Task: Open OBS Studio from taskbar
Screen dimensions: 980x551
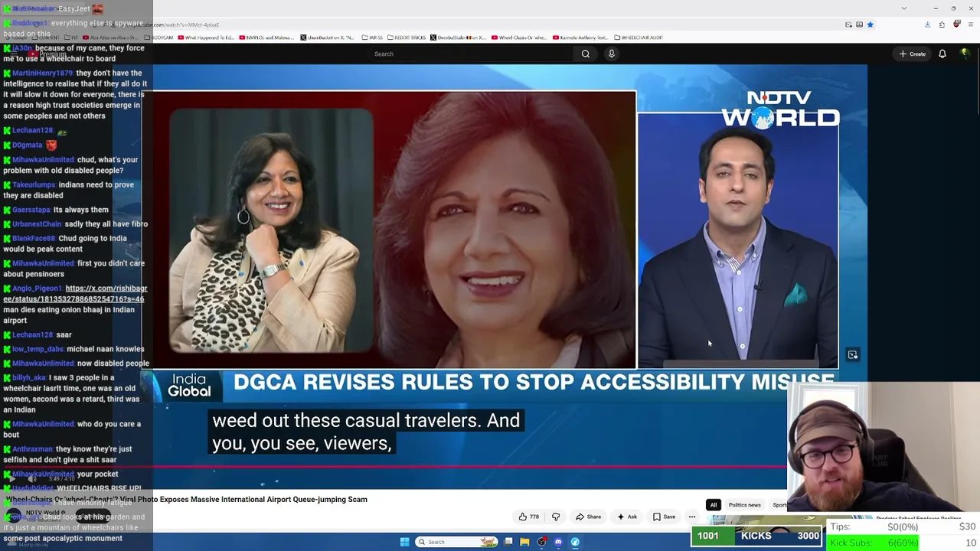Action: [x=541, y=542]
